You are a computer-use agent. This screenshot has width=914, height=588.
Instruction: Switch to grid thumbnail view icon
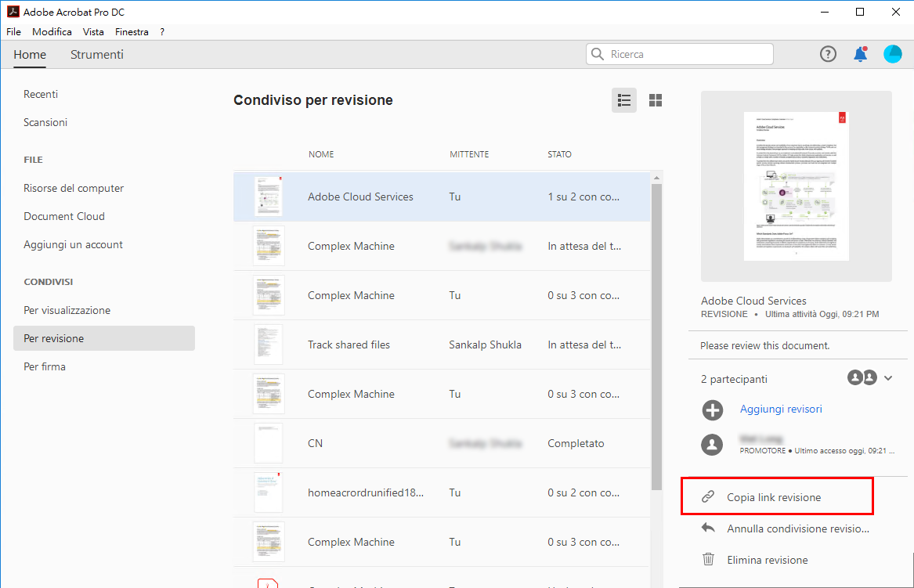[656, 100]
